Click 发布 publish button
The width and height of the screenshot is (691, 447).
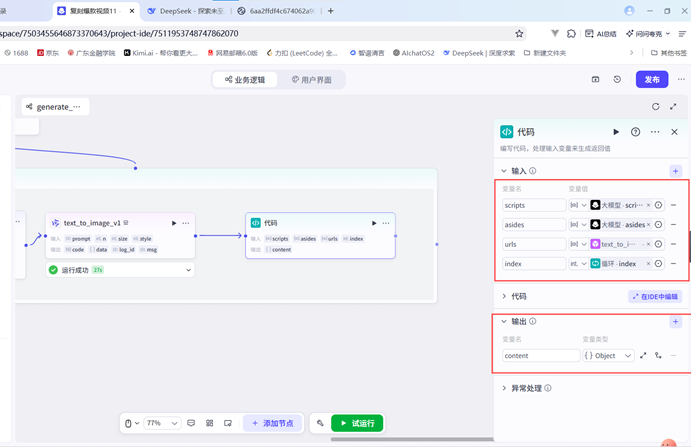pyautogui.click(x=652, y=79)
